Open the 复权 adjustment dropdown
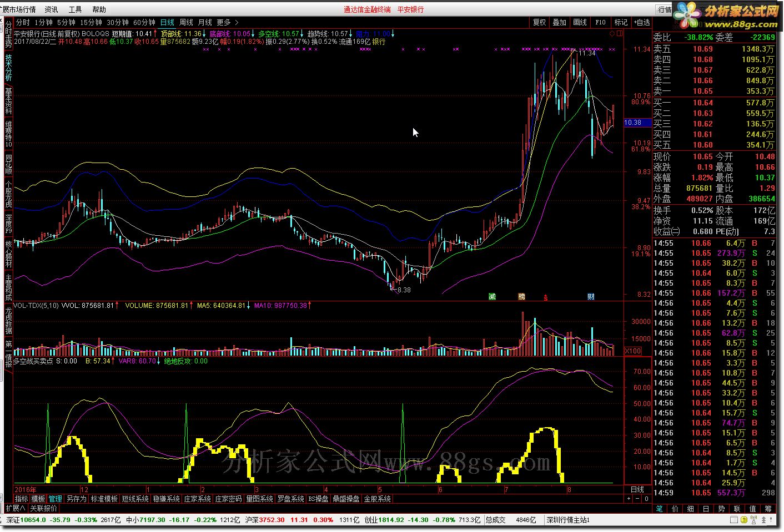Viewport: 784px width, 532px height. coord(539,22)
